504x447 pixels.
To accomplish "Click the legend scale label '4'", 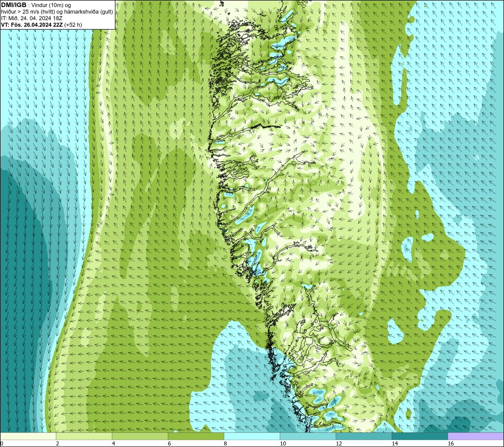I will 113,443.
